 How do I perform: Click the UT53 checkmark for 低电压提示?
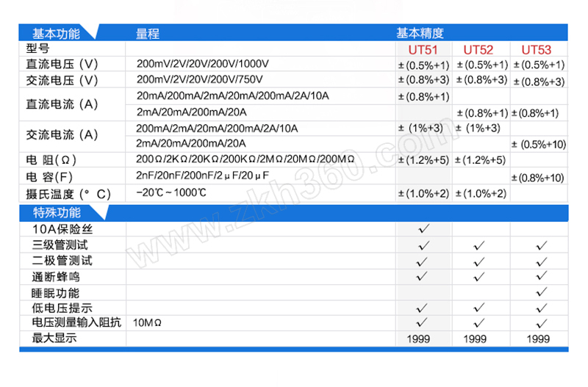tap(542, 308)
